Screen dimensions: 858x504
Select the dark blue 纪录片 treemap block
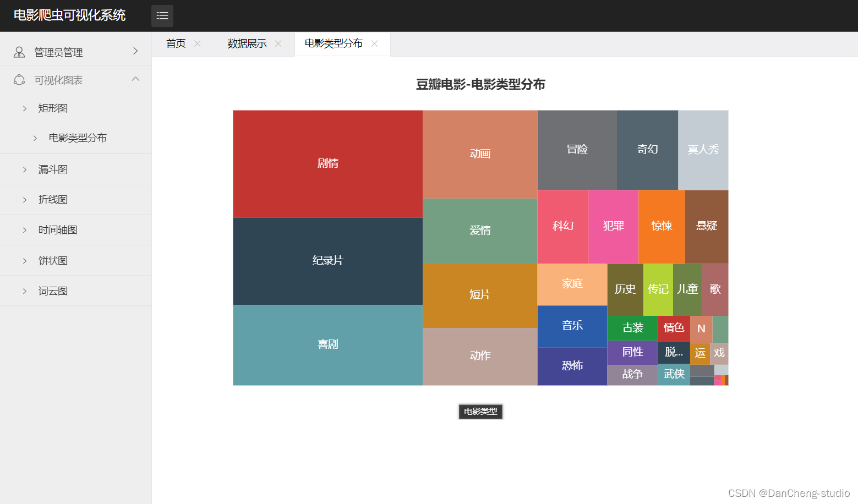[x=328, y=261]
